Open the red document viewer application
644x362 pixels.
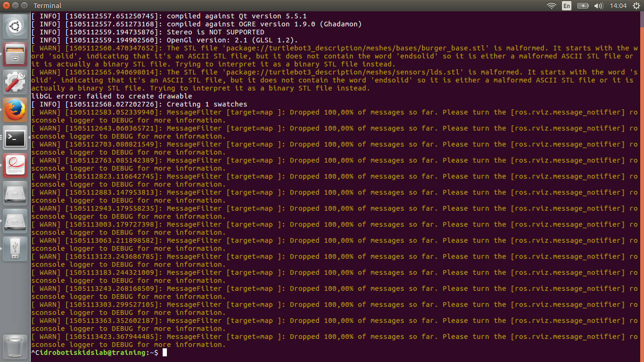15,165
